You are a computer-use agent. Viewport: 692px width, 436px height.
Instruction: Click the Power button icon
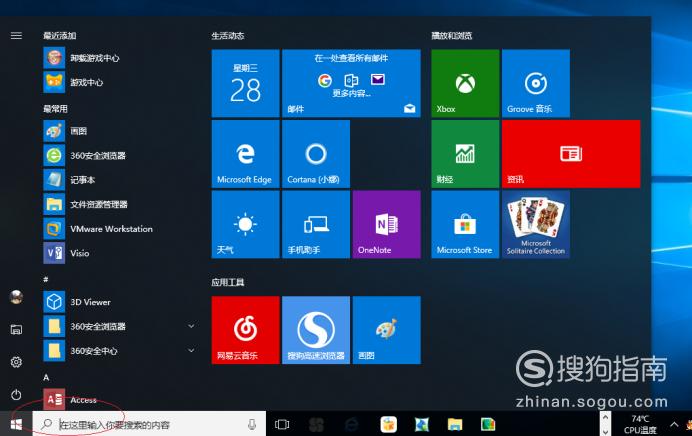click(x=16, y=395)
